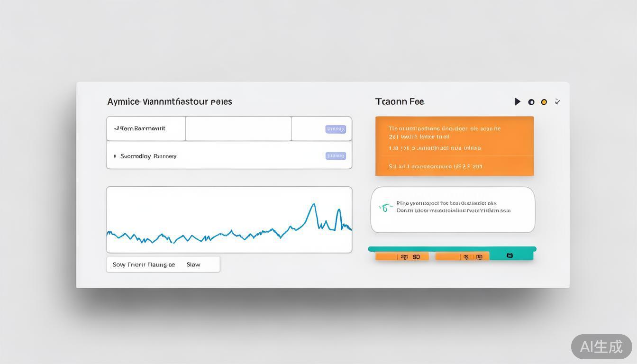Click the tallest peak on line chart
637x364 pixels.
pos(313,204)
